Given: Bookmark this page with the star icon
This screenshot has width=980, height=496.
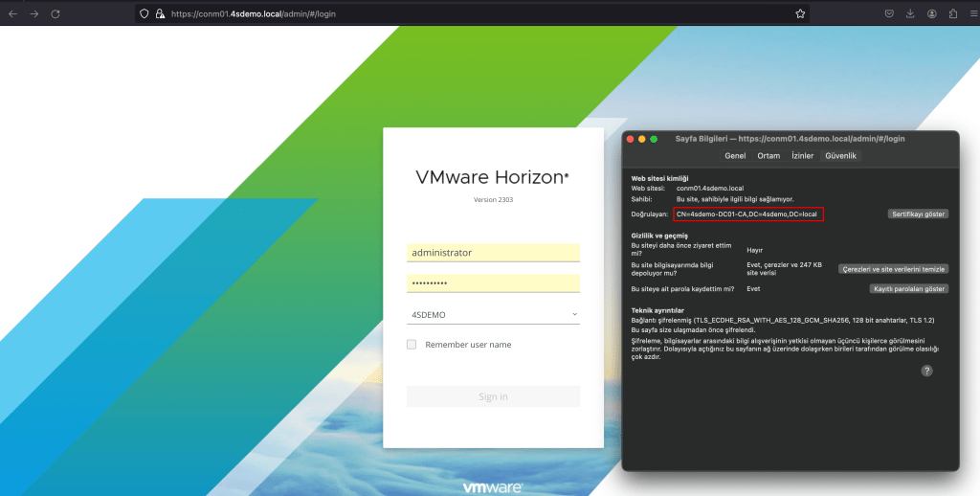Looking at the screenshot, I should (800, 14).
